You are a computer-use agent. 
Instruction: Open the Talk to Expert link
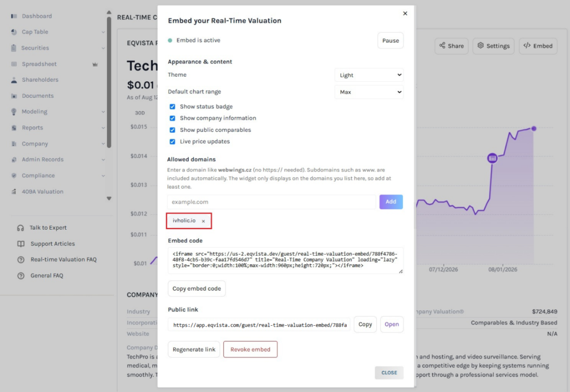pos(48,228)
